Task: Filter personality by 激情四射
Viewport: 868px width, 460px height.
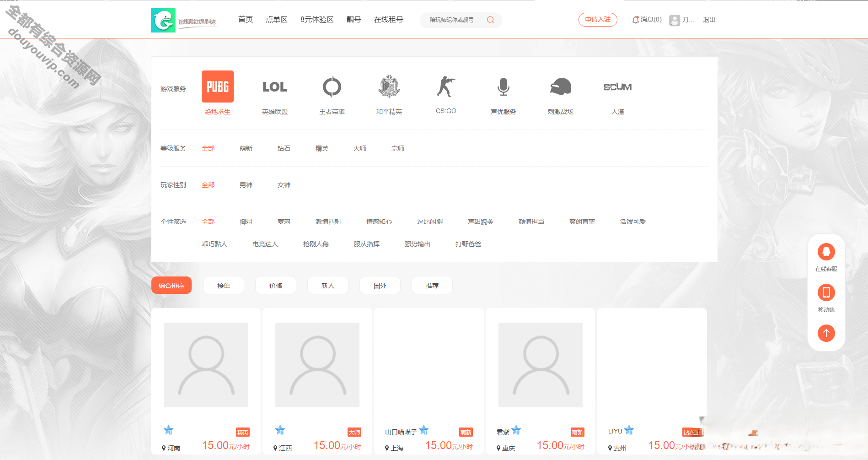Action: pyautogui.click(x=328, y=222)
